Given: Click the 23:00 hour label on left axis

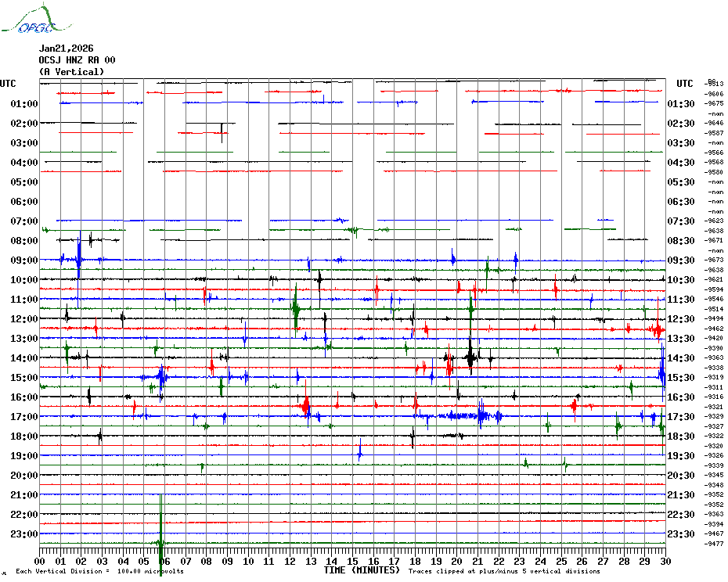Looking at the screenshot, I should point(25,534).
